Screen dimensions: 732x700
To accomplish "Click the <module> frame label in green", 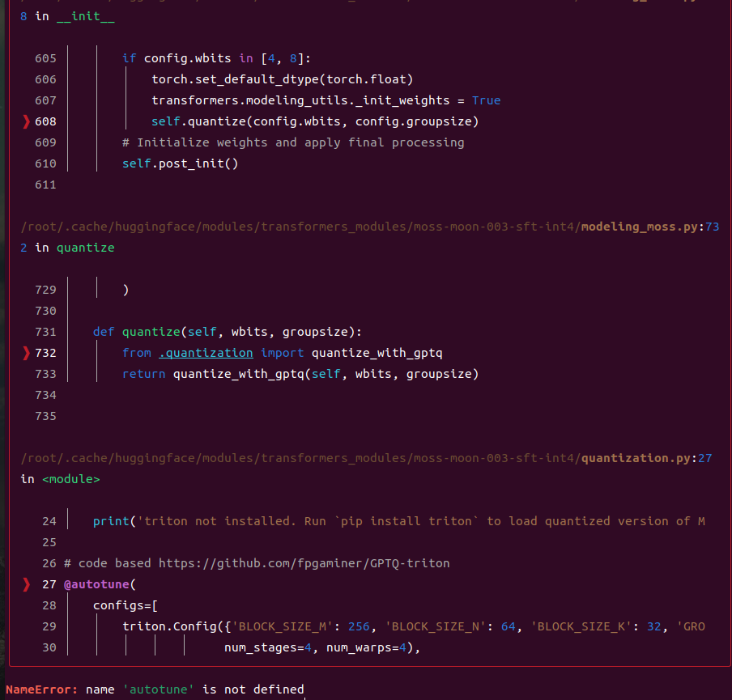I will [x=70, y=478].
